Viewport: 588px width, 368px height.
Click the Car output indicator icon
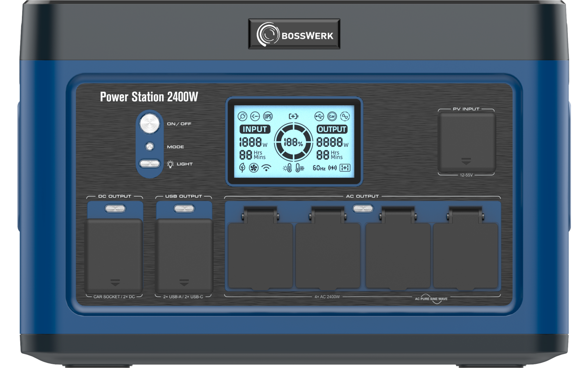[332, 117]
